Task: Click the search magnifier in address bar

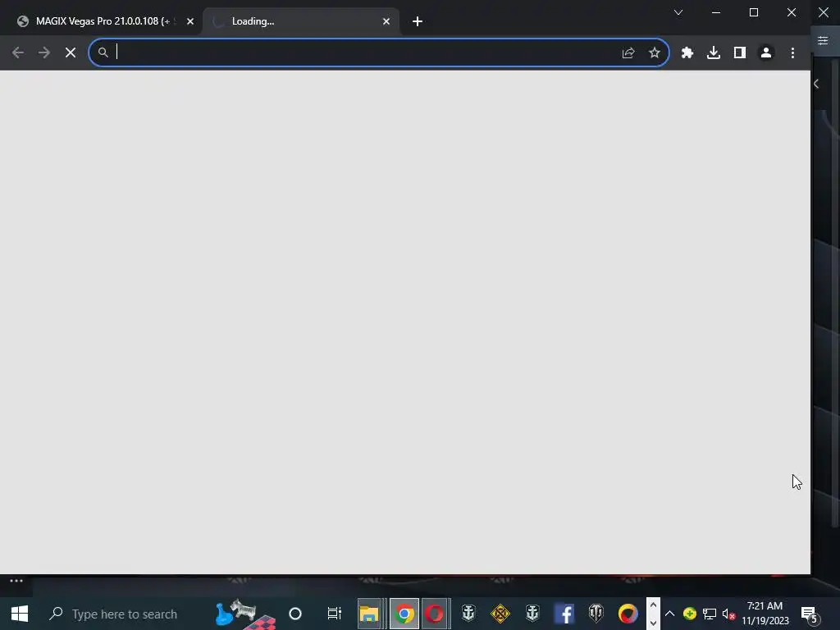Action: [x=103, y=52]
